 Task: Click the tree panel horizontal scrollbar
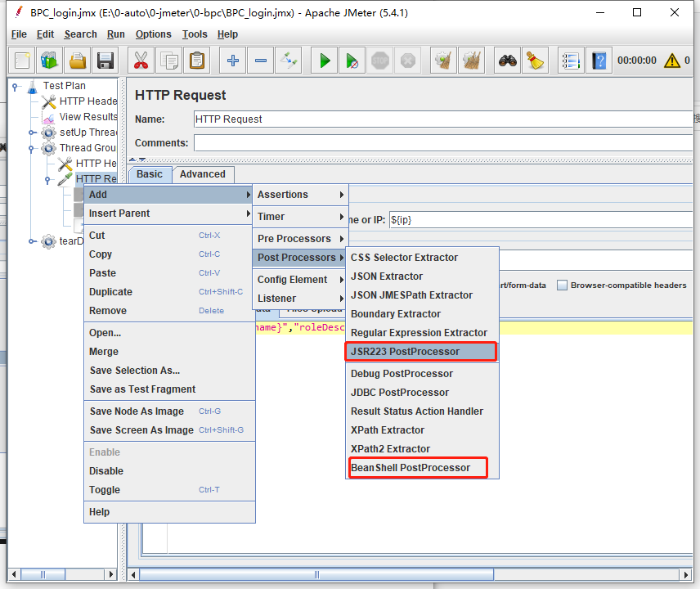pos(43,574)
